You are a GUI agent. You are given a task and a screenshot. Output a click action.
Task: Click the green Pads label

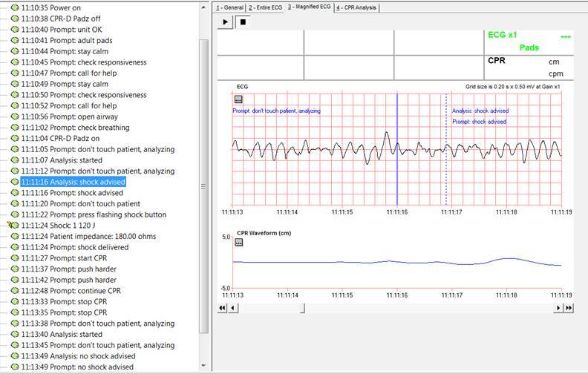click(x=529, y=47)
